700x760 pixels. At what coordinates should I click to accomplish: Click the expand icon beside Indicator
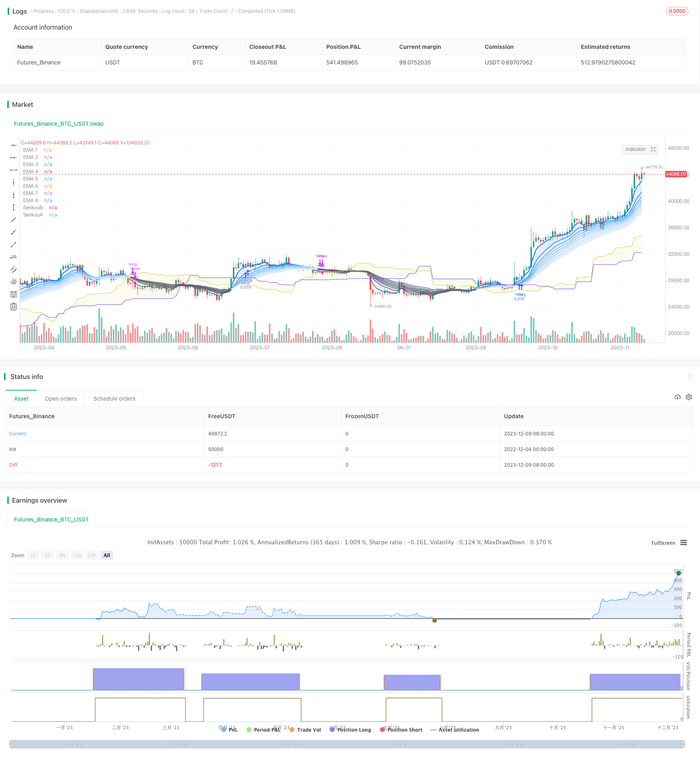coord(653,149)
